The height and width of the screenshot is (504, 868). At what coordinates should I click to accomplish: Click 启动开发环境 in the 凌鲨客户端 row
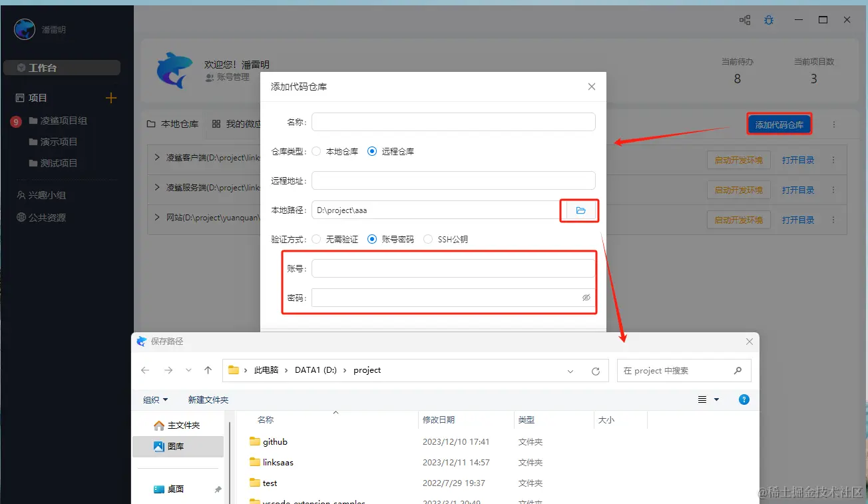[739, 160]
